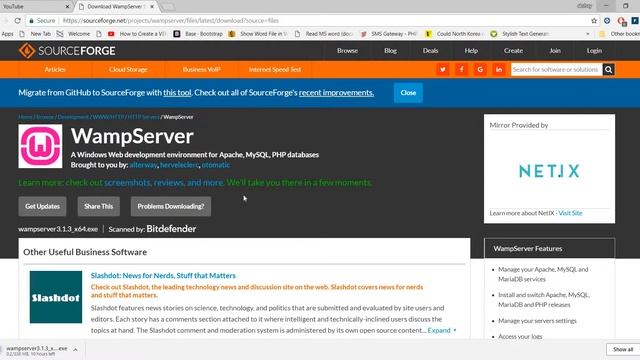Open the LinkedIn social icon
The image size is (640, 360).
(499, 70)
